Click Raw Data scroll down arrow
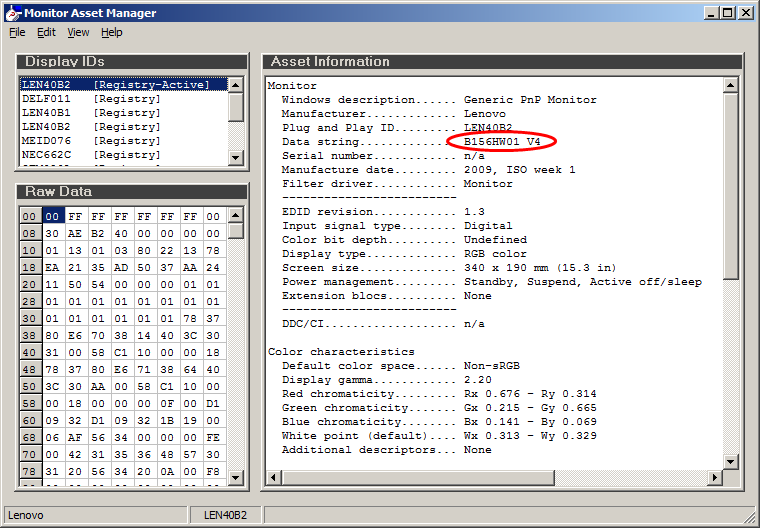Image resolution: width=760 pixels, height=528 pixels. tap(236, 478)
